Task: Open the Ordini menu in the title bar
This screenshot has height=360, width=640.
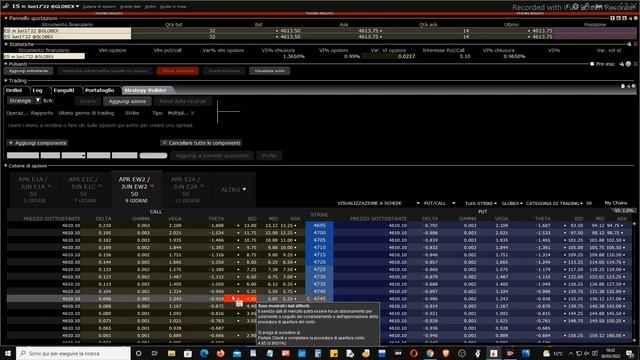Action: point(150,7)
